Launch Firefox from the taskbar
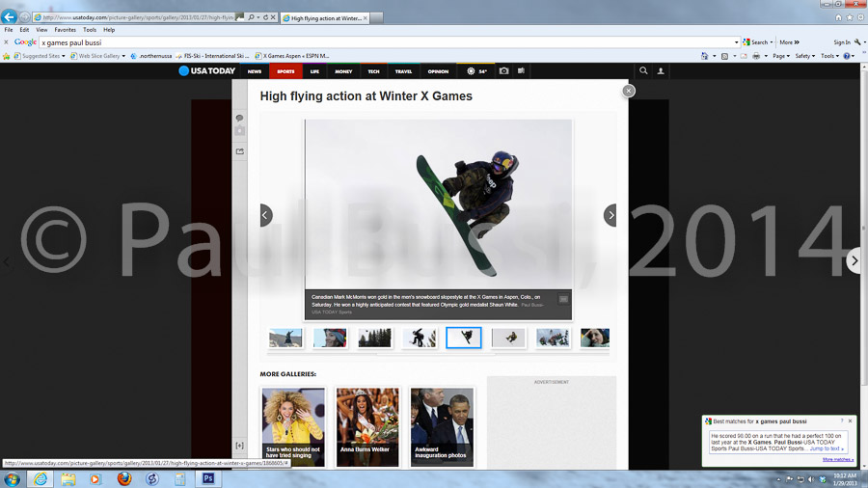 click(124, 479)
